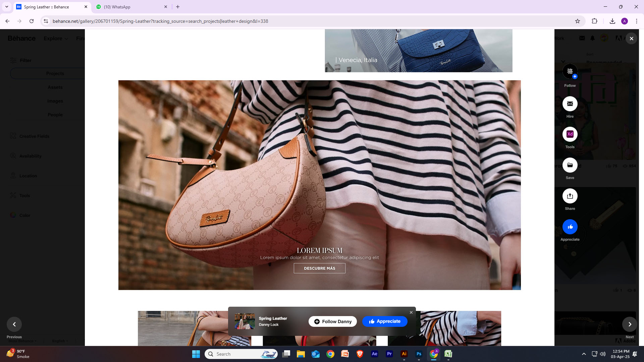644x362 pixels.
Task: Save project using folder icon
Action: pos(570,165)
